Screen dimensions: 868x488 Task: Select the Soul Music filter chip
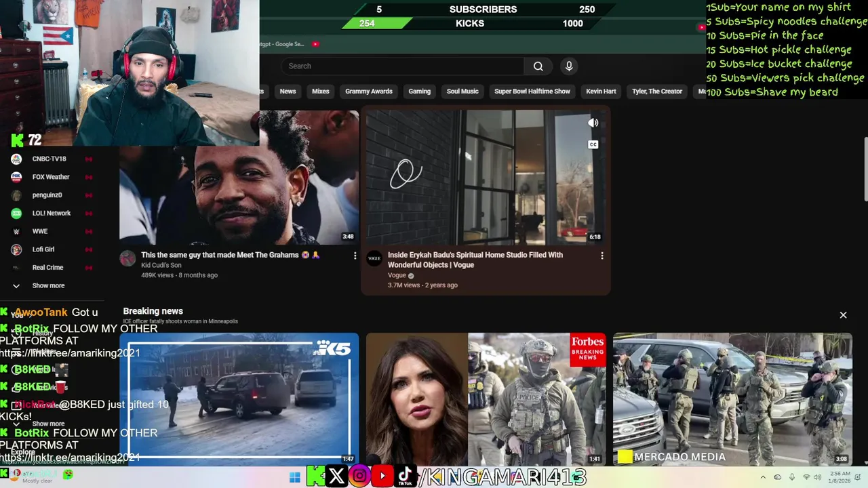(462, 91)
